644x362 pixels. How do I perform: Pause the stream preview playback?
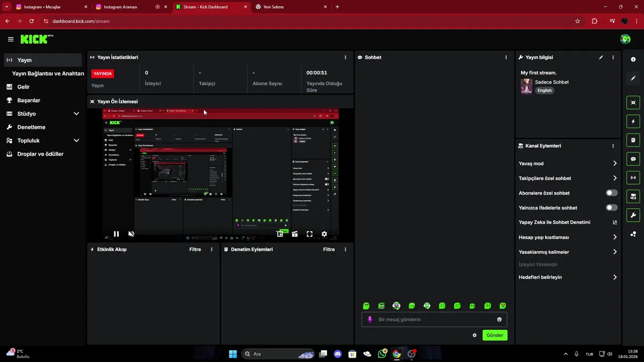[116, 234]
